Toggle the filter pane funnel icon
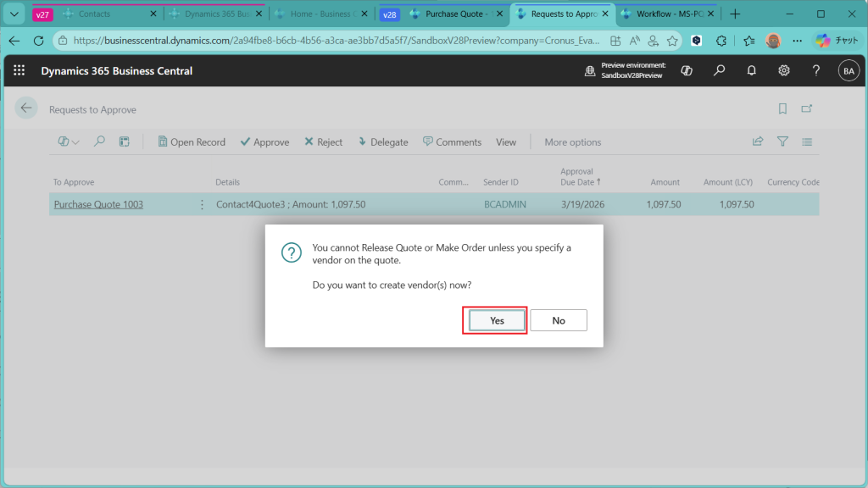This screenshot has width=868, height=488. [782, 141]
